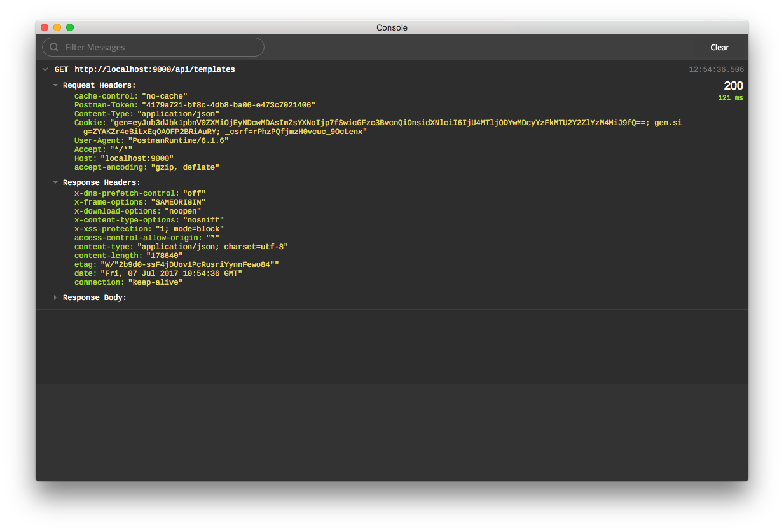Click the search magnifier icon in filter box
This screenshot has height=532, width=784.
pyautogui.click(x=54, y=47)
